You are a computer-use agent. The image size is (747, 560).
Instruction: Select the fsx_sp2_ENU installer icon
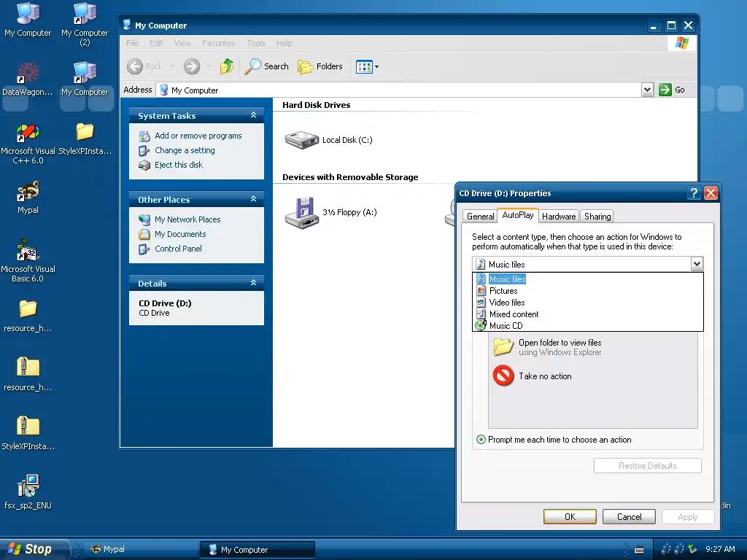pos(28,492)
